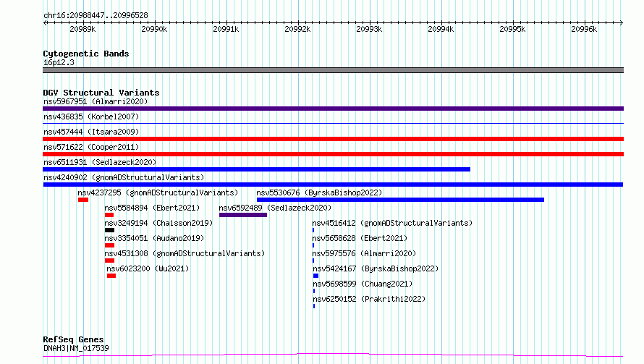Viewport: 644px width, 364px height.
Task: Open variant nsv5424167 (ByrskaBishop2022) label
Action: tap(376, 268)
